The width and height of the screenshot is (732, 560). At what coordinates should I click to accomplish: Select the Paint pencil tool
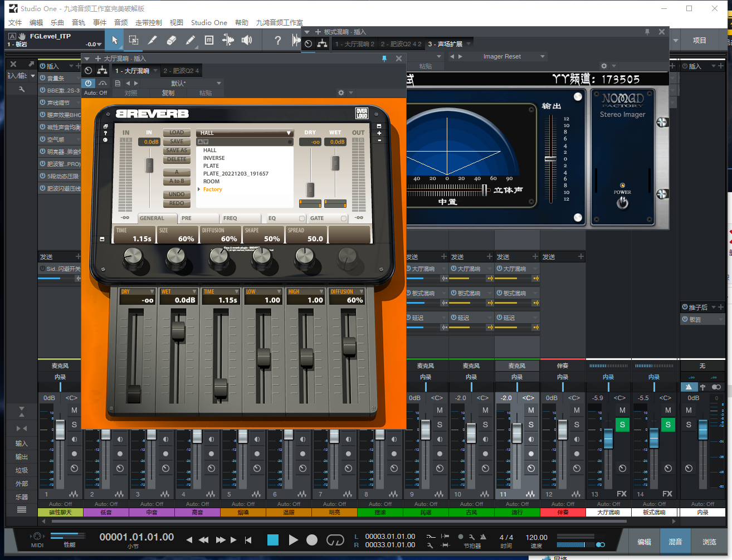190,40
